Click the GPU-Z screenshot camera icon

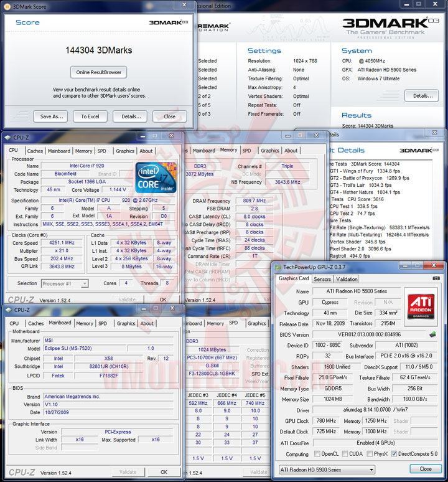(x=436, y=278)
